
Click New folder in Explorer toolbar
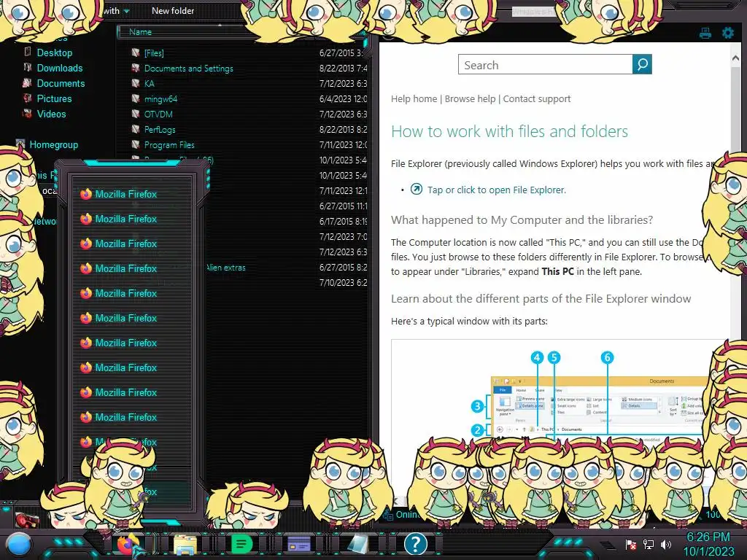pyautogui.click(x=173, y=10)
